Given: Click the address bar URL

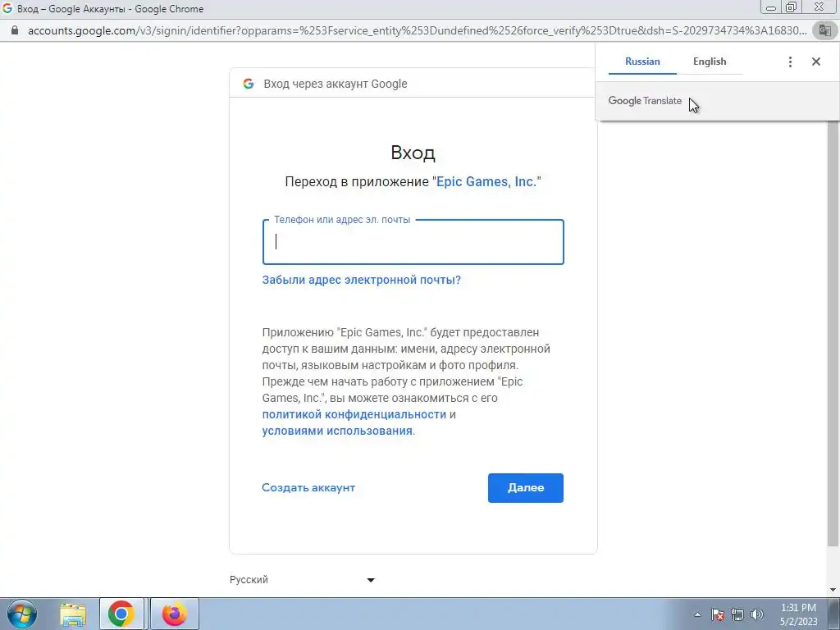Looking at the screenshot, I should click(417, 30).
